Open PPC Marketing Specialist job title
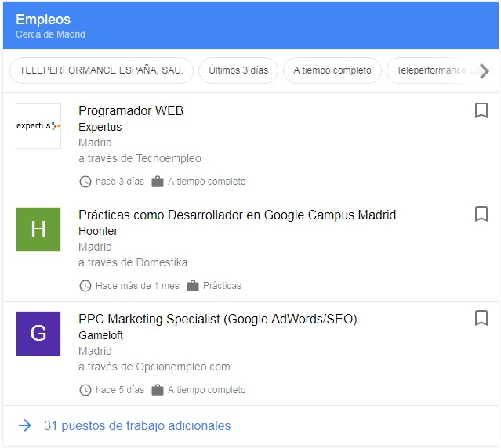 (217, 319)
